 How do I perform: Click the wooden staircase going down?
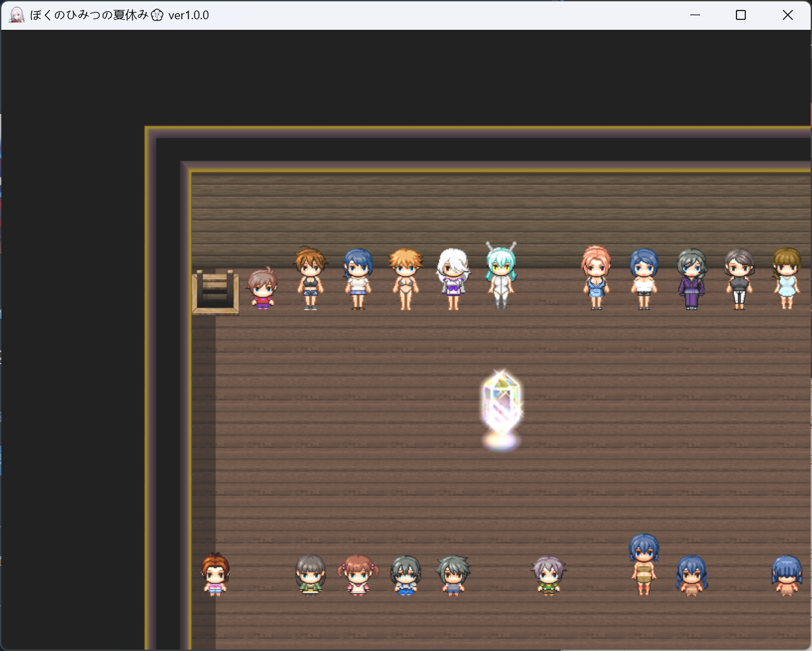pos(214,291)
